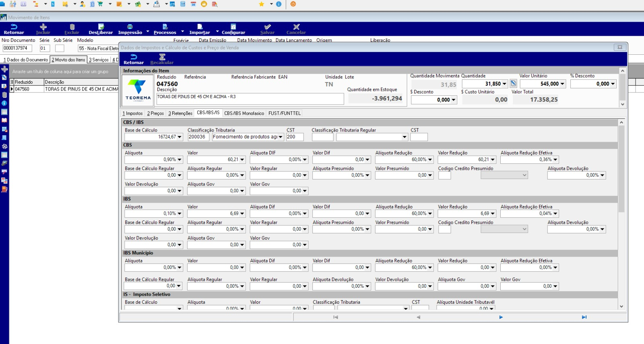Open CBS Alíquota Redução Efetiva 0,36% dropdown
Viewport: 644px width, 344px height.
(x=555, y=160)
